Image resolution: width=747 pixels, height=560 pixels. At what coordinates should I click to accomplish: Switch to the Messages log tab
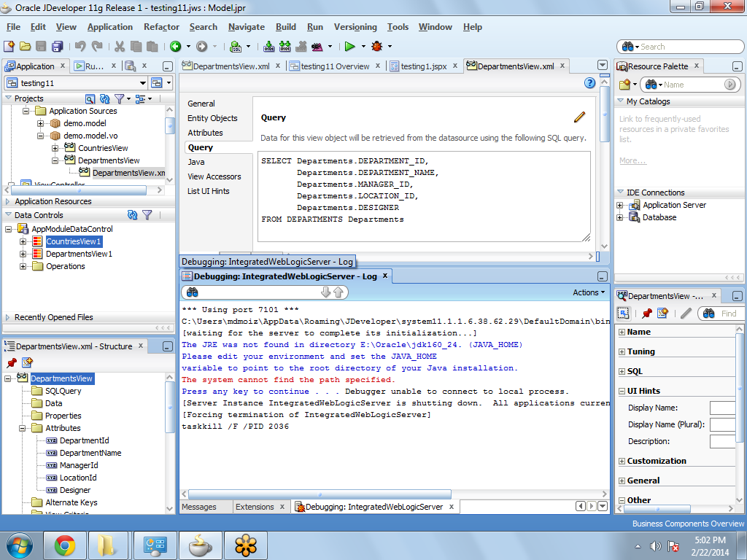199,507
